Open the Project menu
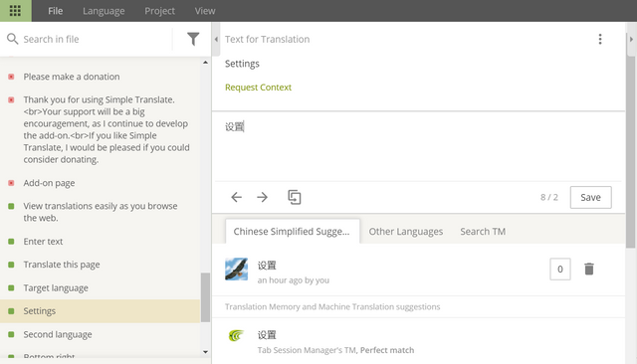 point(159,11)
